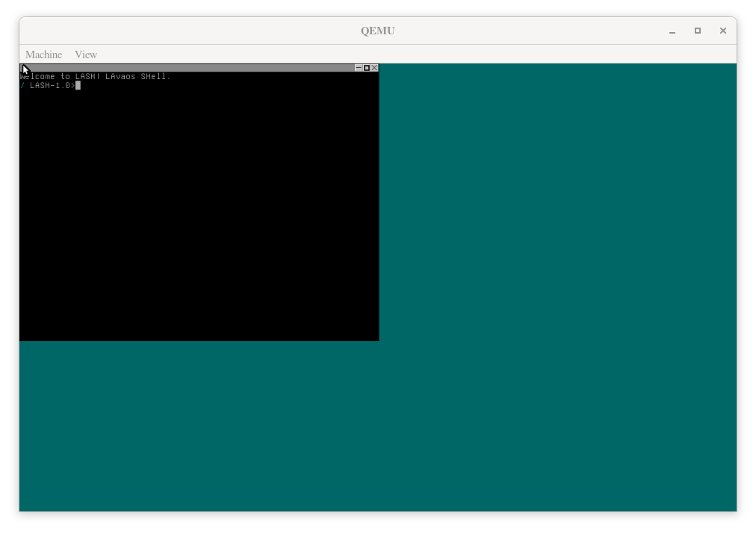Viewport: 756px width, 533px height.
Task: Open the View menu
Action: click(x=86, y=54)
